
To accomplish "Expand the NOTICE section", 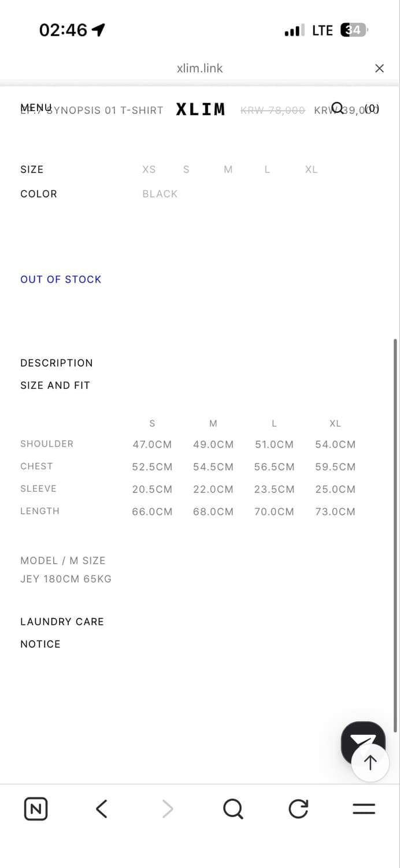I will pyautogui.click(x=40, y=644).
